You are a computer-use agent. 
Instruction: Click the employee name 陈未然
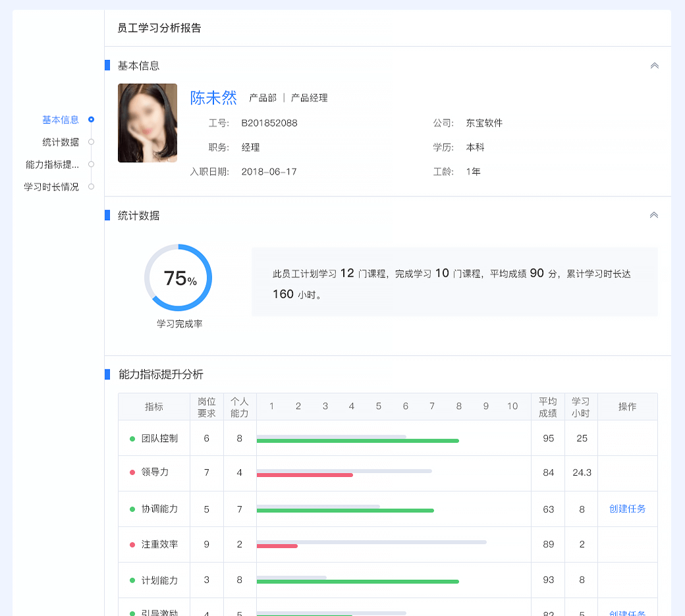[213, 98]
